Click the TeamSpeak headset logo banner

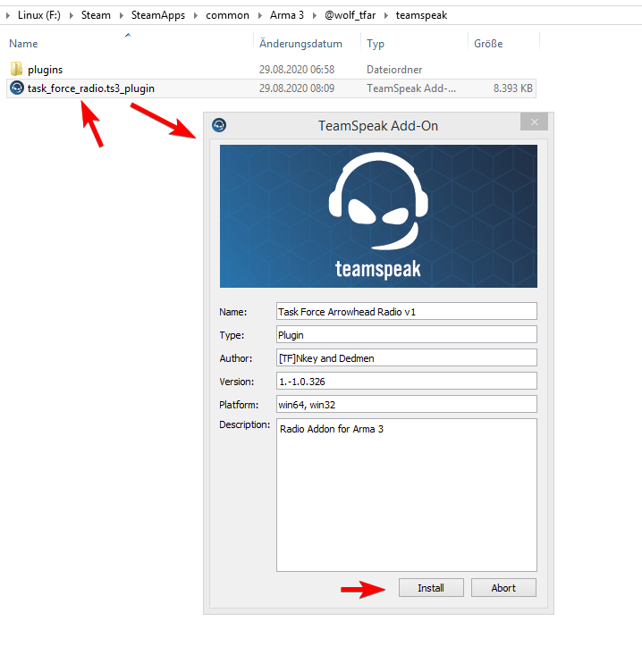tap(378, 216)
